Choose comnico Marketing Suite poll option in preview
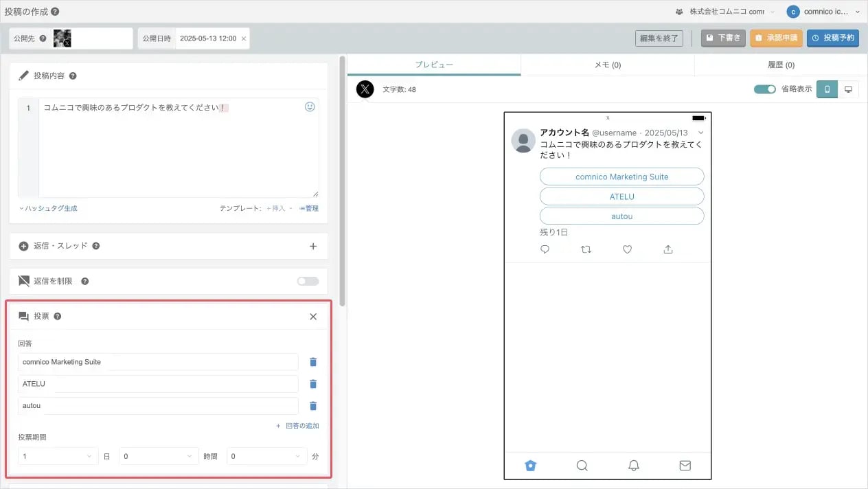The image size is (868, 489). (621, 177)
